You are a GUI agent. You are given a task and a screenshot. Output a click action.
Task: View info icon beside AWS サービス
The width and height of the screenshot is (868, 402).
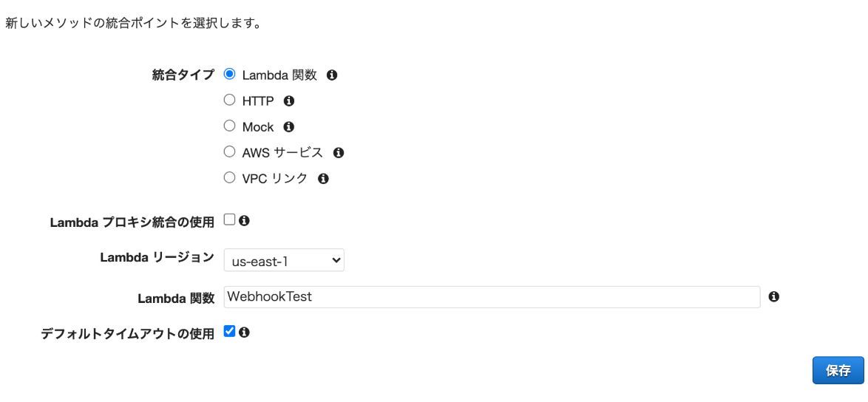(338, 153)
